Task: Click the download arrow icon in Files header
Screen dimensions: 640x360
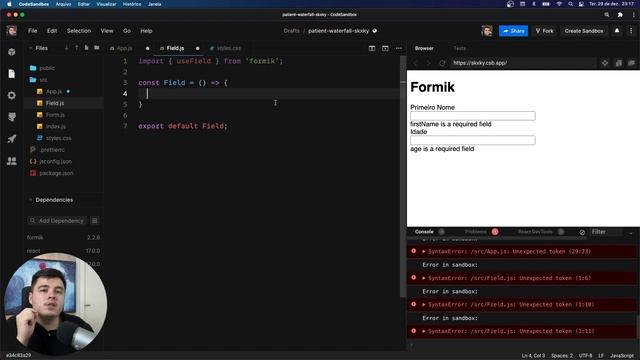Action: pyautogui.click(x=67, y=48)
